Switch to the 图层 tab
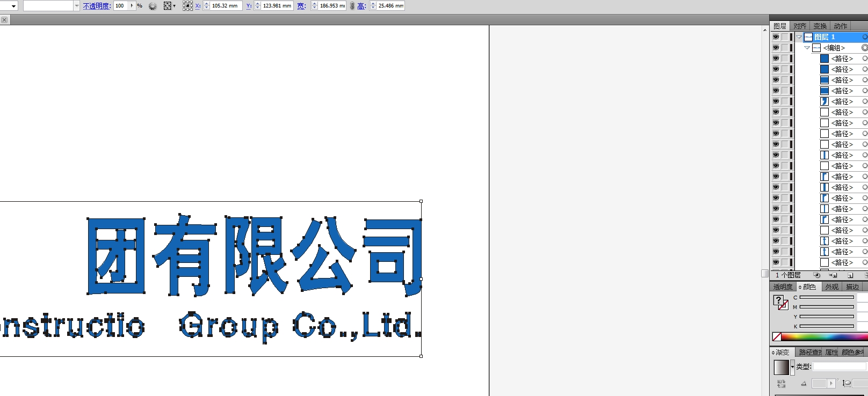Image resolution: width=868 pixels, height=396 pixels. click(780, 26)
